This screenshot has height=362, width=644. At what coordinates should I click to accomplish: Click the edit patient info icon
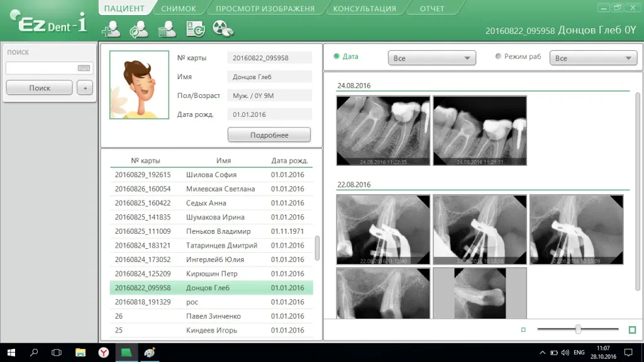(138, 29)
